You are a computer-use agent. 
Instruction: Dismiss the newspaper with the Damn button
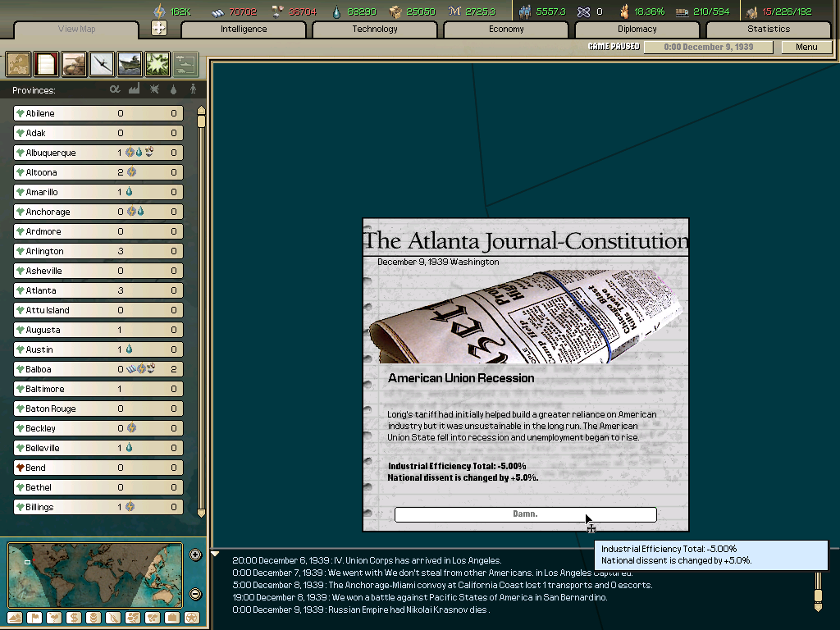(x=525, y=514)
